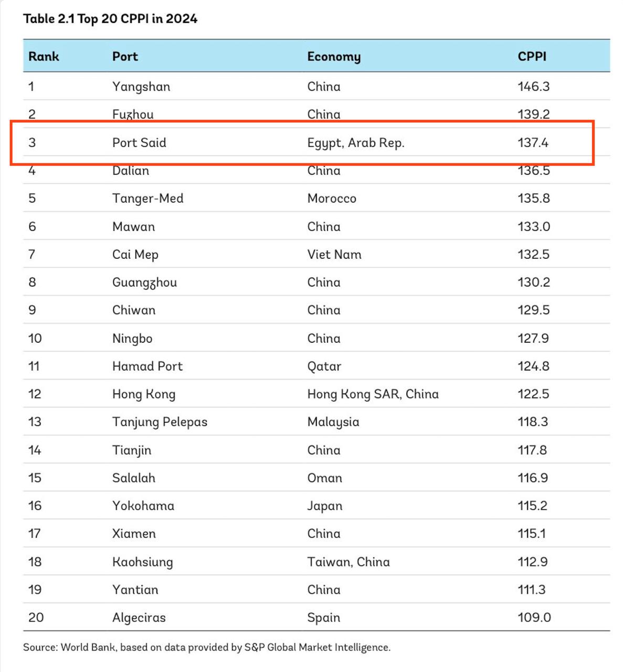Click Yangshan's CPPI value 146.3

pos(533,87)
